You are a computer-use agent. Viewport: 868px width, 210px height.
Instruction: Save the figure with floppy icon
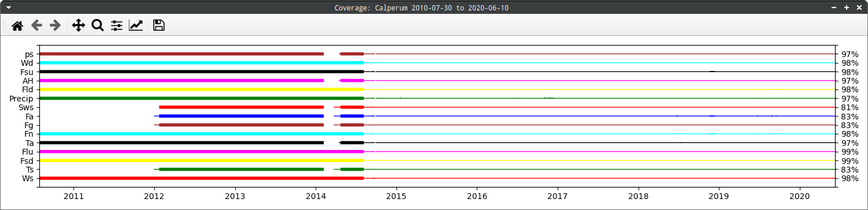point(159,25)
